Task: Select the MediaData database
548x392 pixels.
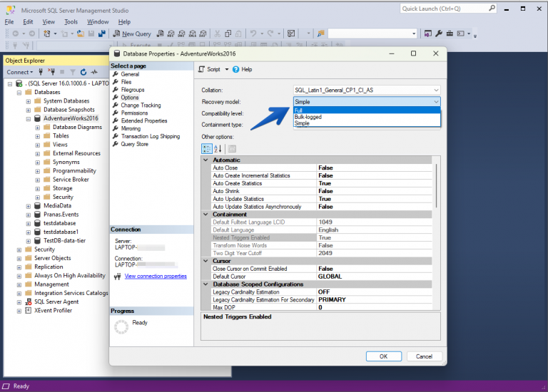Action: (x=57, y=205)
